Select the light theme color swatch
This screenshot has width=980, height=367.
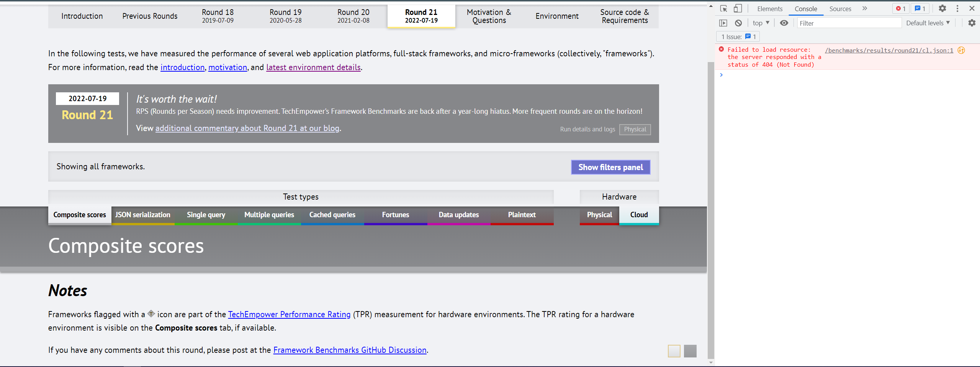pyautogui.click(x=674, y=351)
